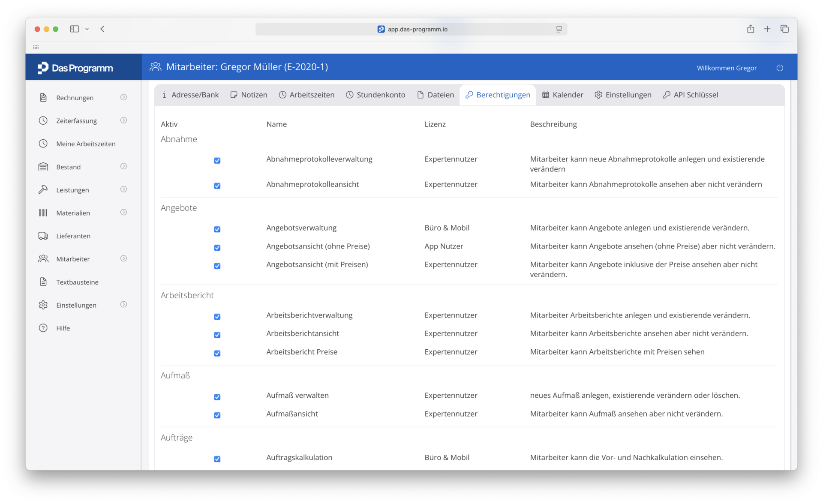Screen dimensions: 823x504
Task: Expand Mitarbeiter submenu arrow
Action: 123,258
